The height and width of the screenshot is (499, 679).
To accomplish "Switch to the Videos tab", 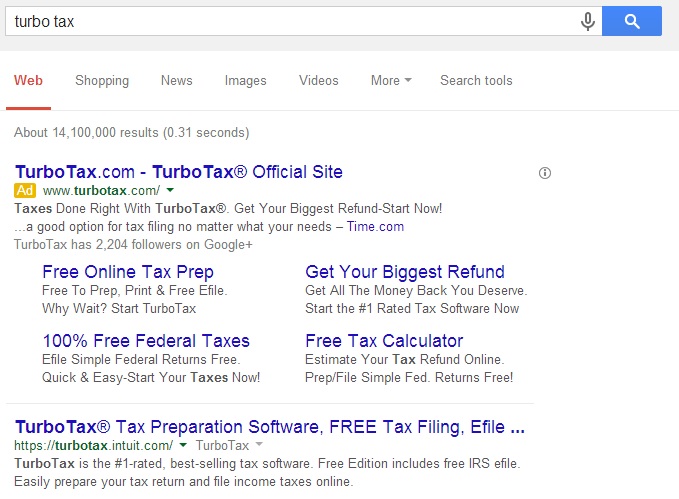I will click(319, 81).
